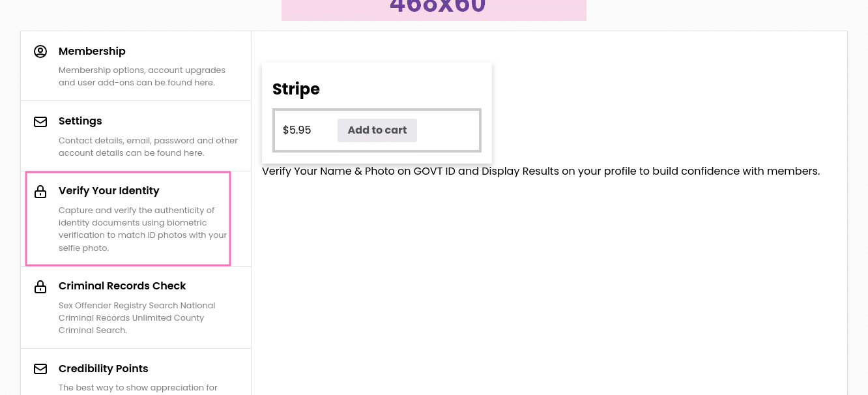Click the appreciation text under Credibility Points

tap(138, 388)
